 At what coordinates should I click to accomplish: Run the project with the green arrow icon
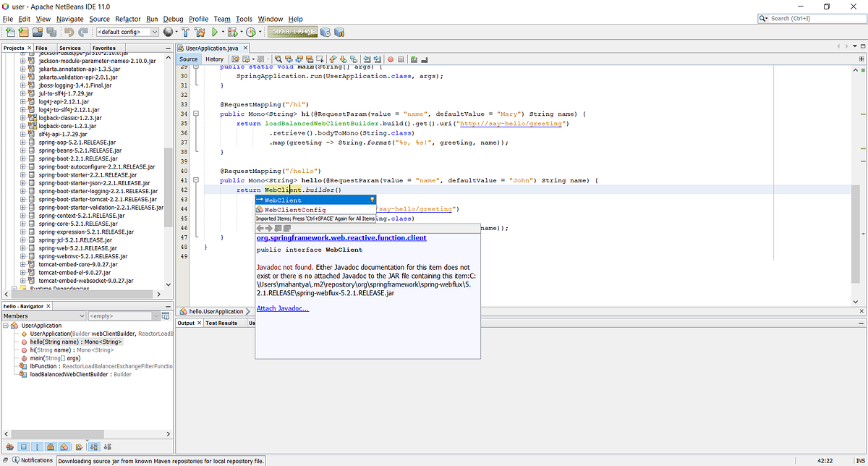(x=215, y=31)
